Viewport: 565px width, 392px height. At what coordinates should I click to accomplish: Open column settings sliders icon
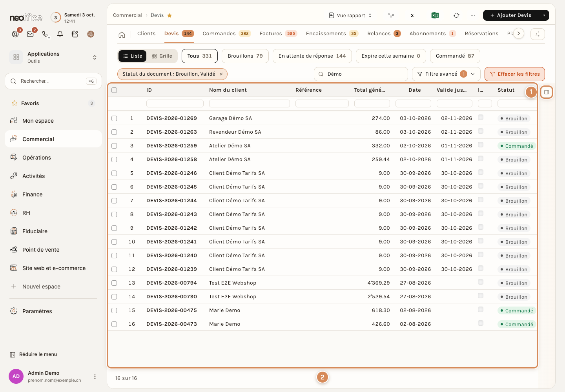[391, 15]
